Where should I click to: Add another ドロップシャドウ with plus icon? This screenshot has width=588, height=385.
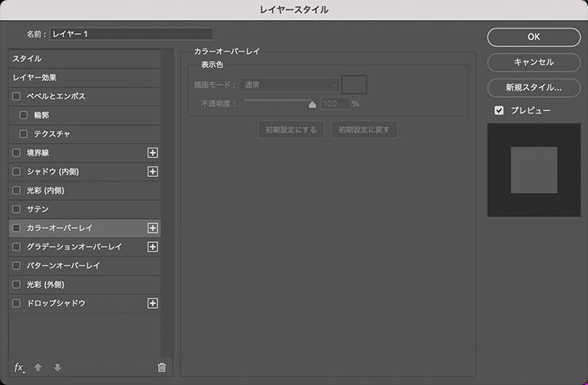[x=153, y=303]
